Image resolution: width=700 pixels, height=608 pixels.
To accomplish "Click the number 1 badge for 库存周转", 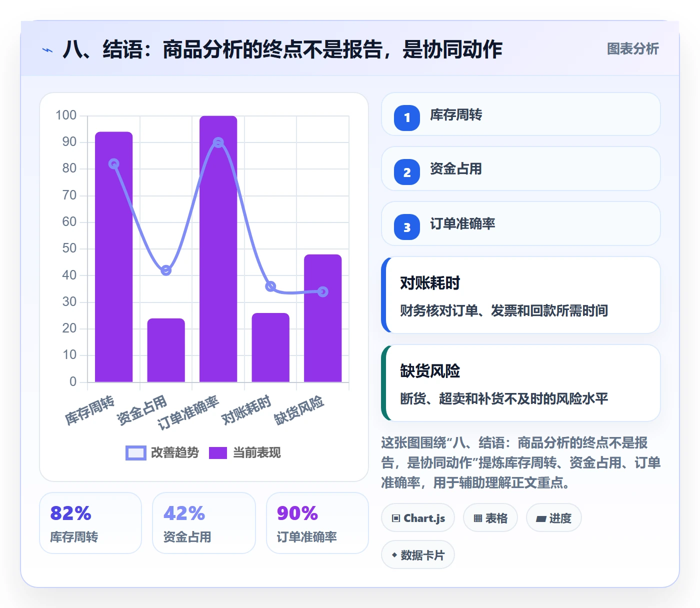I will [x=407, y=117].
